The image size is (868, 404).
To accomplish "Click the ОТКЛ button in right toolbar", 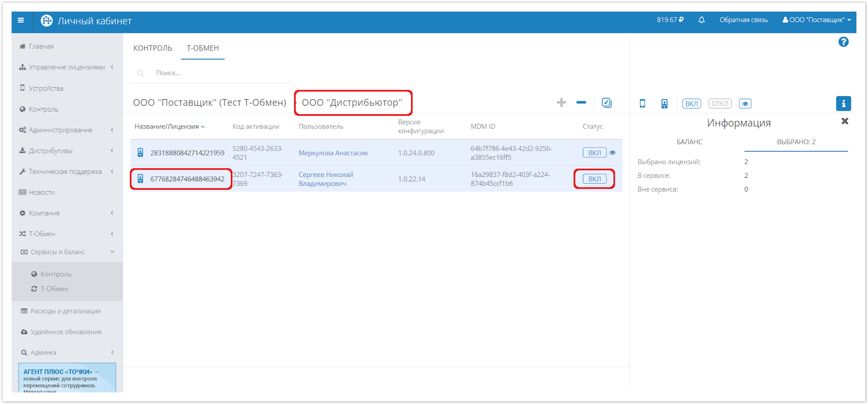I will coord(719,104).
